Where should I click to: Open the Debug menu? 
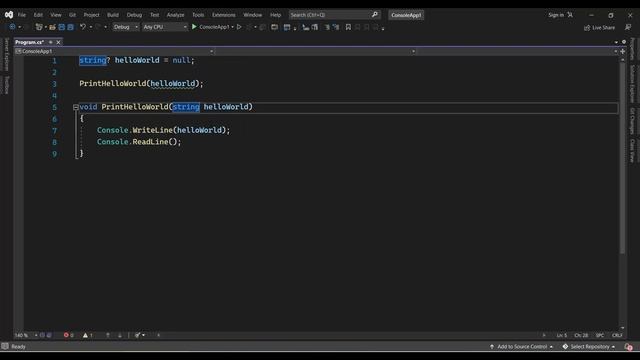click(x=134, y=15)
